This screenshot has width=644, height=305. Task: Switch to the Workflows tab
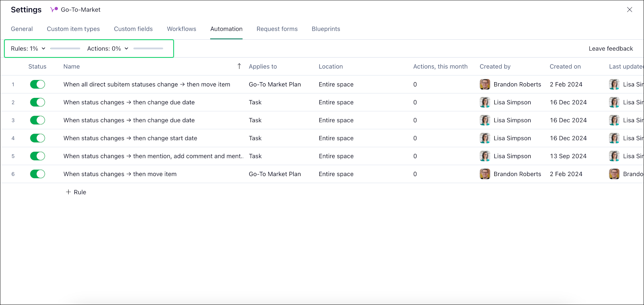[182, 29]
